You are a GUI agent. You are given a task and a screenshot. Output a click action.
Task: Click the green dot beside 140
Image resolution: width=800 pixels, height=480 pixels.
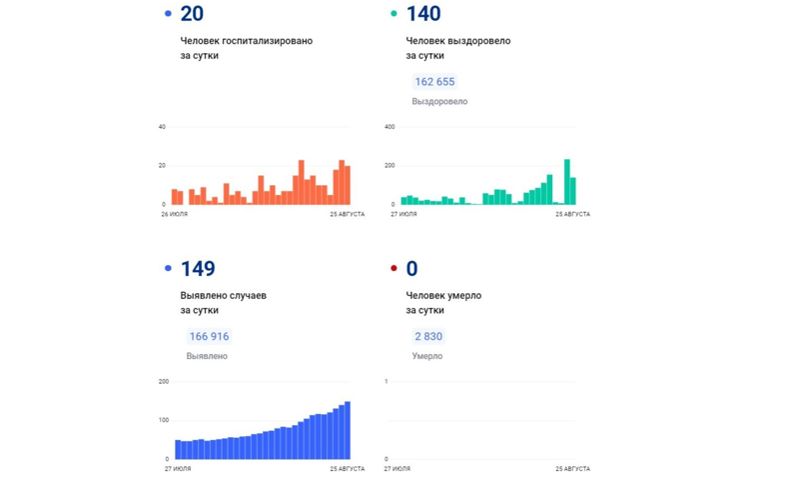pyautogui.click(x=394, y=14)
